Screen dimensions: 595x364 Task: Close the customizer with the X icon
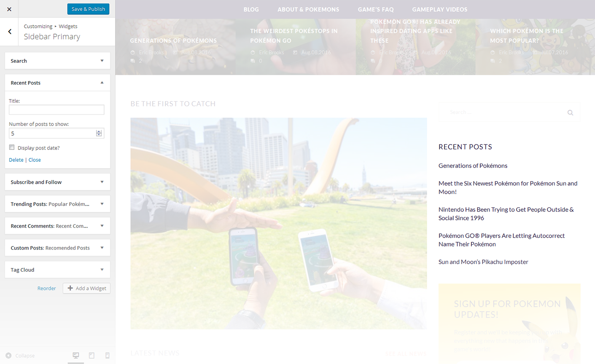(9, 9)
